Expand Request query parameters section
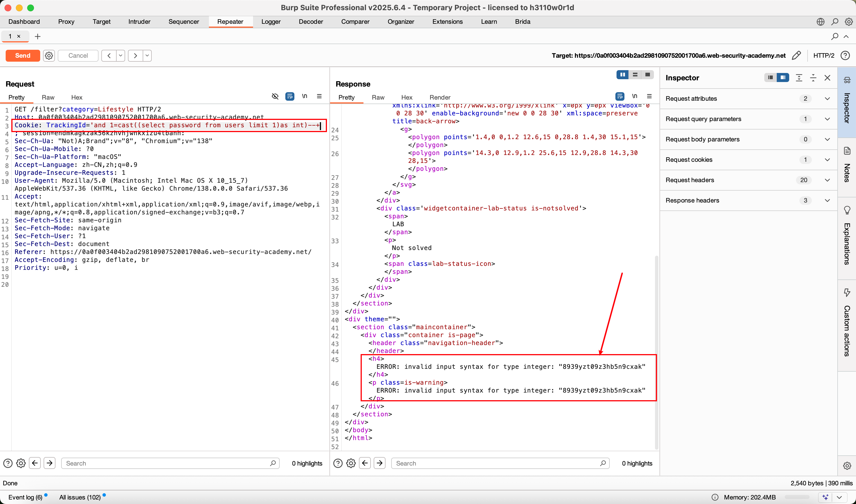This screenshot has height=504, width=856. click(748, 119)
